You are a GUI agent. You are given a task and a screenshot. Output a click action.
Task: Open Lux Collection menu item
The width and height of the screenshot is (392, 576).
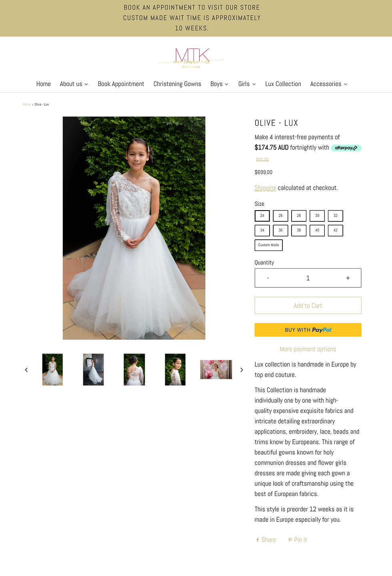[x=283, y=84]
